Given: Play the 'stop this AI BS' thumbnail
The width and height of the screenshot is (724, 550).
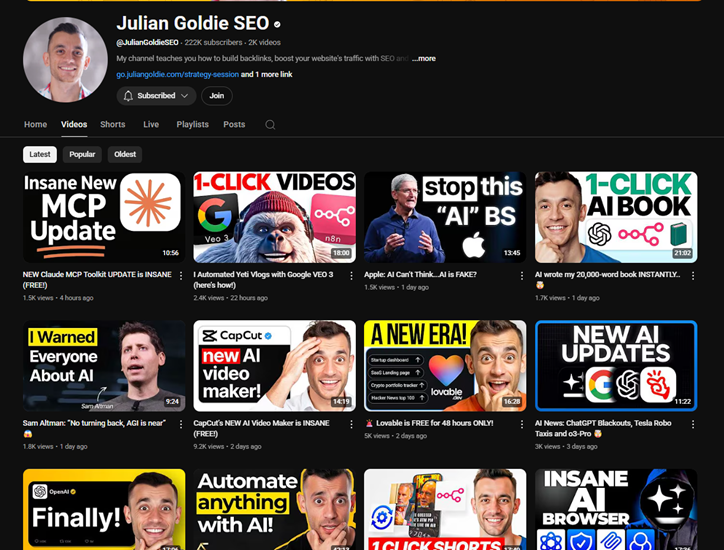Looking at the screenshot, I should [x=445, y=217].
